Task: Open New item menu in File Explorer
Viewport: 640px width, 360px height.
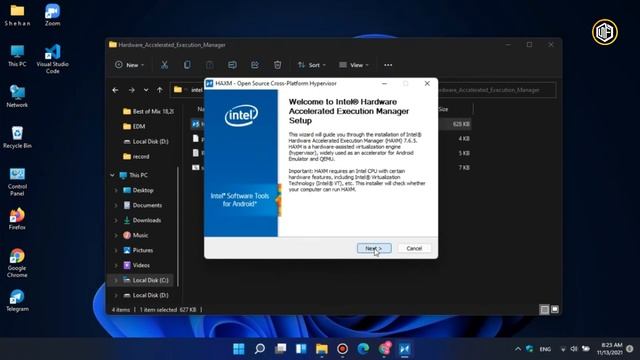Action: (x=129, y=65)
